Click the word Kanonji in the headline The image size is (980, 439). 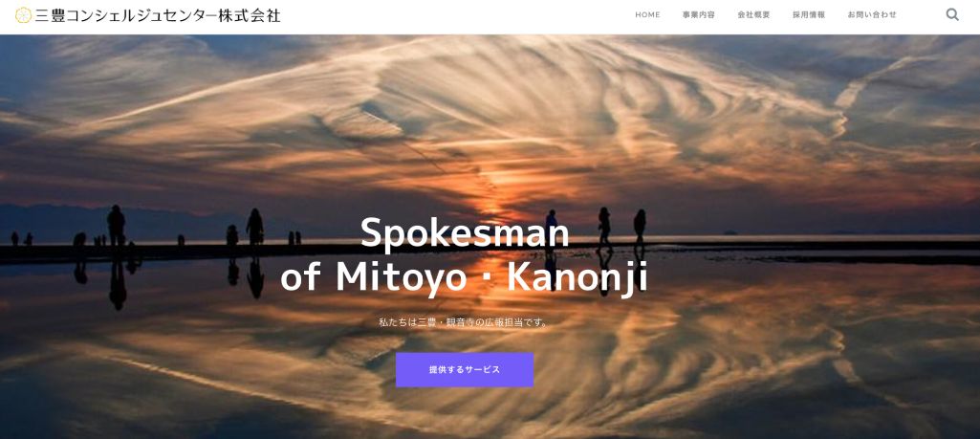coord(577,279)
